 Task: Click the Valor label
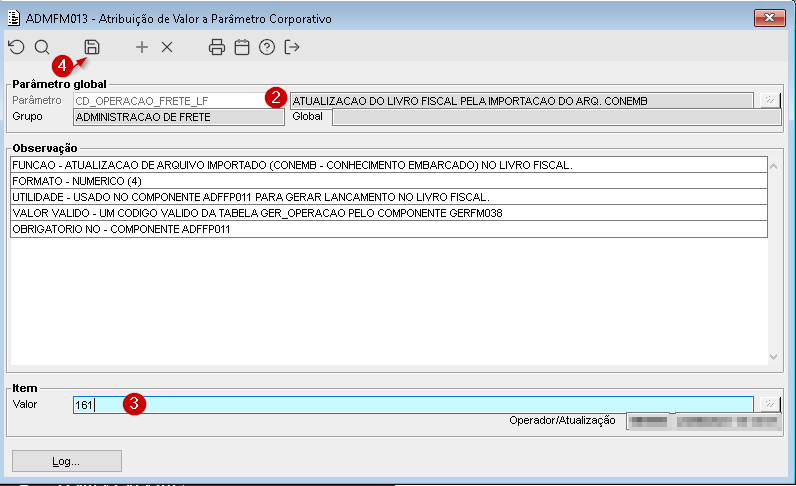[25, 404]
